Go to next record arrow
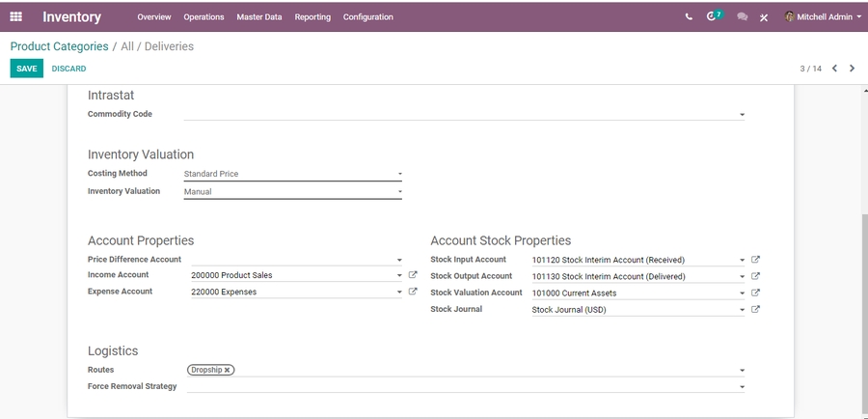Image resolution: width=868 pixels, height=419 pixels. 852,69
